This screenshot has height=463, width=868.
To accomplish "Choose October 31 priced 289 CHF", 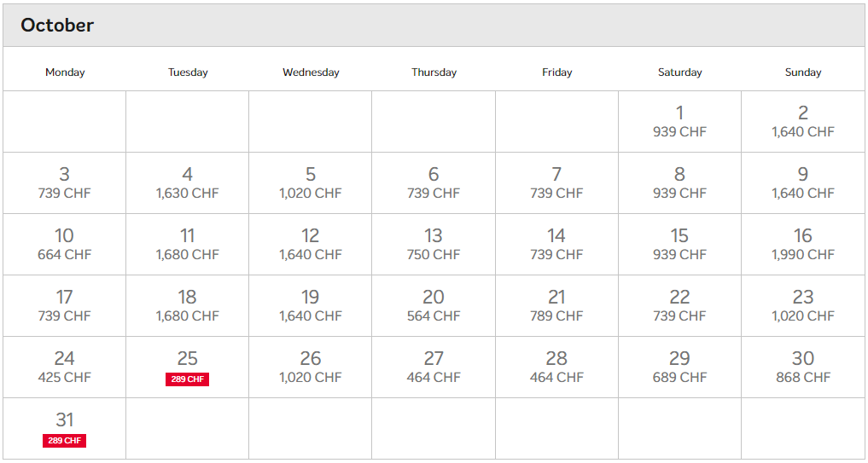I will [64, 428].
